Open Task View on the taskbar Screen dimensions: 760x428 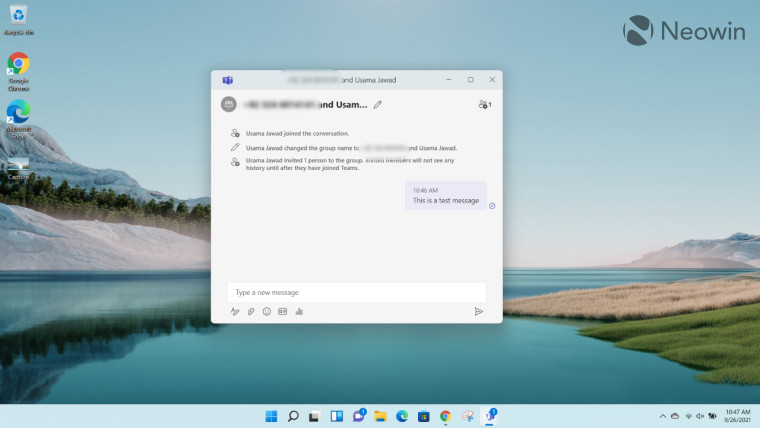[314, 416]
